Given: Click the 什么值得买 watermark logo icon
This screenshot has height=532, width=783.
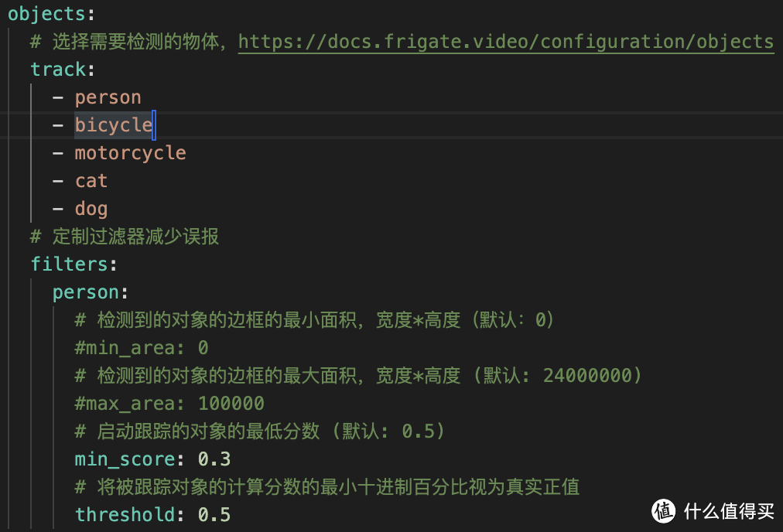Looking at the screenshot, I should tap(664, 510).
